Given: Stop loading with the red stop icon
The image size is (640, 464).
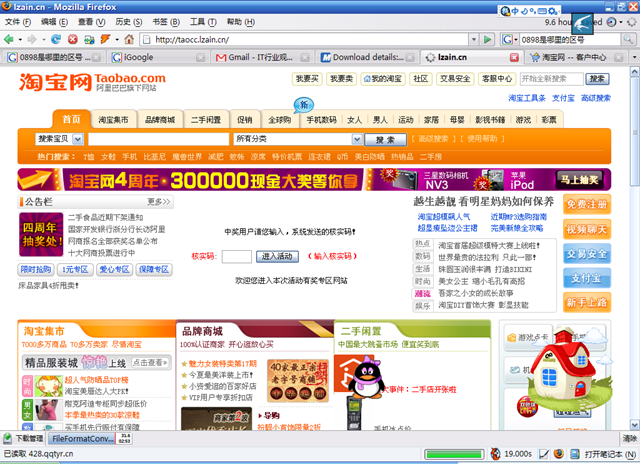Looking at the screenshot, I should (73, 40).
